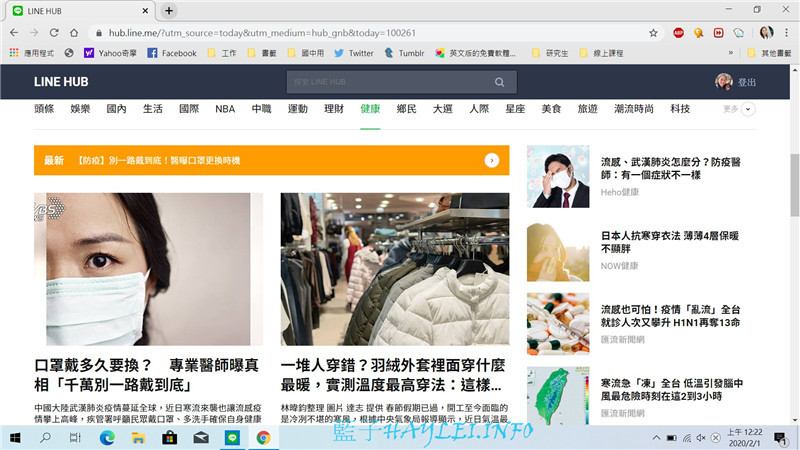The width and height of the screenshot is (800, 450).
Task: Open the 其他書籤 folder
Action: pos(769,53)
